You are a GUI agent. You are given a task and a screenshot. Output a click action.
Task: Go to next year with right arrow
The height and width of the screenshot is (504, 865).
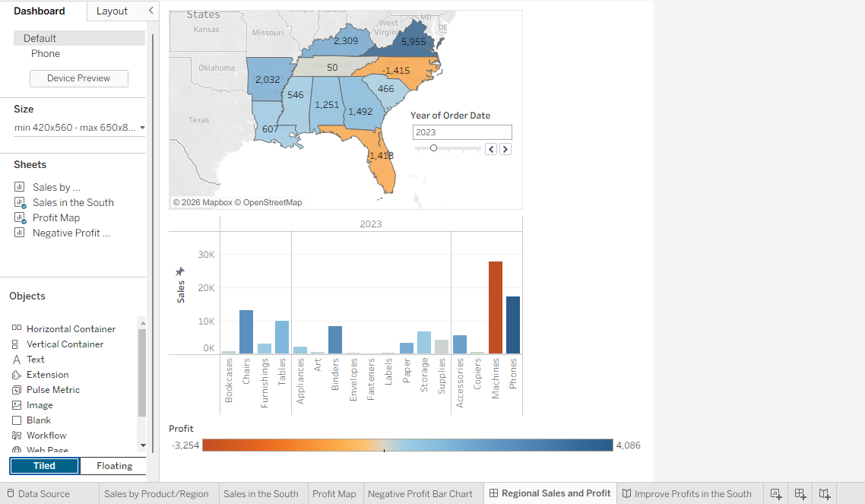[505, 149]
